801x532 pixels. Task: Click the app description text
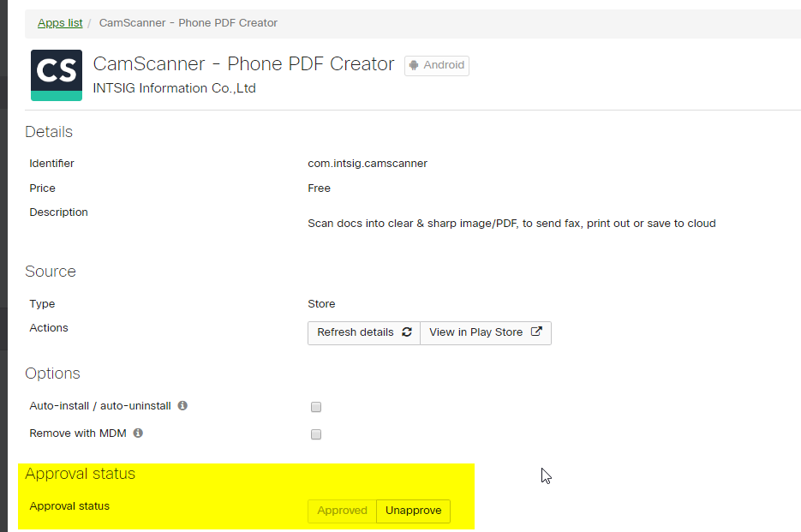(x=511, y=224)
